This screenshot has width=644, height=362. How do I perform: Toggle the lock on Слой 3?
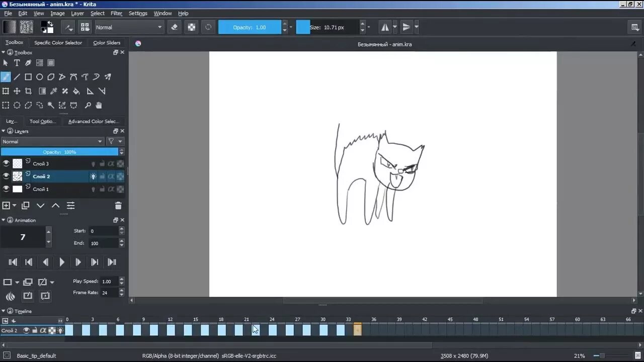102,163
